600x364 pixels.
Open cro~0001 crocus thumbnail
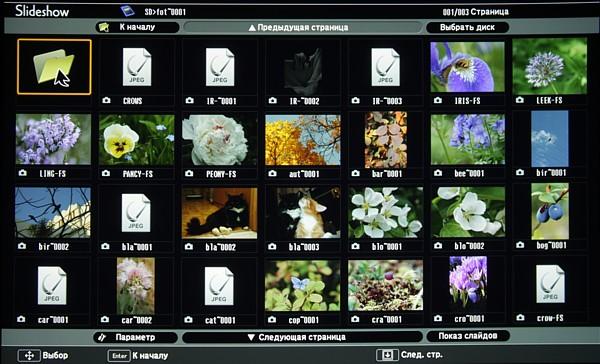point(468,284)
